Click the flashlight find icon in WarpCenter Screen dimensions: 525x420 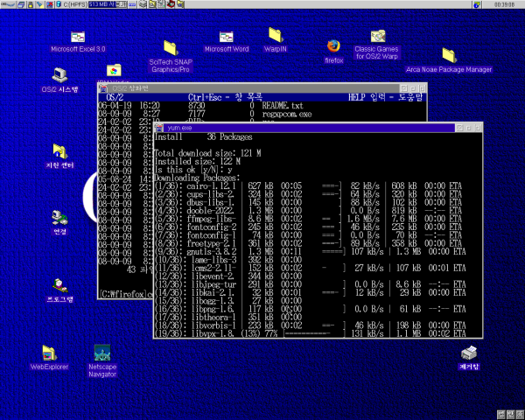(40, 4)
